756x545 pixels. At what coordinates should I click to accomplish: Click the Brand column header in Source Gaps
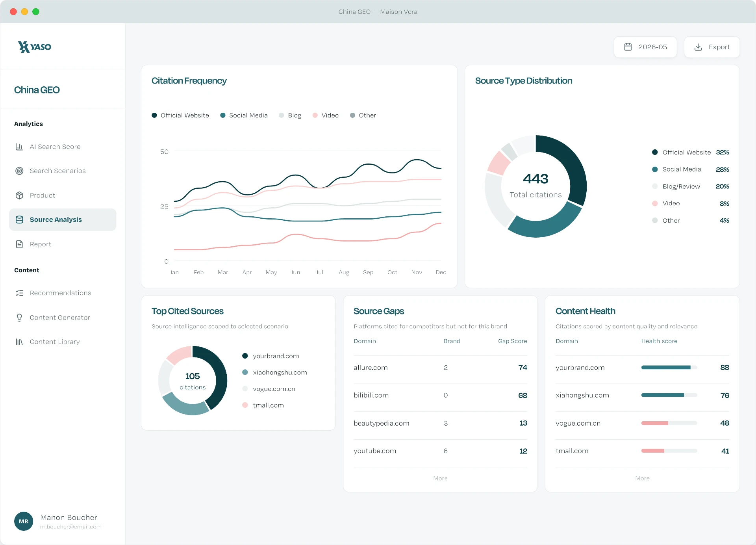point(452,341)
